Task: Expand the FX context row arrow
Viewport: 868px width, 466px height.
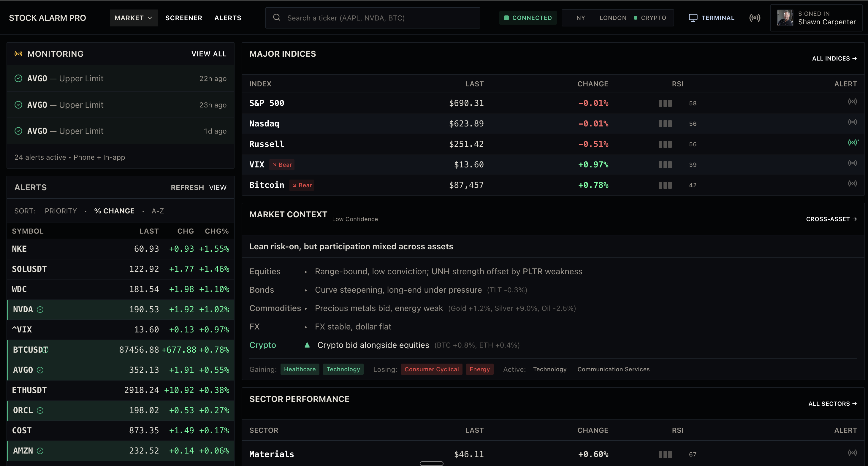Action: [x=306, y=327]
